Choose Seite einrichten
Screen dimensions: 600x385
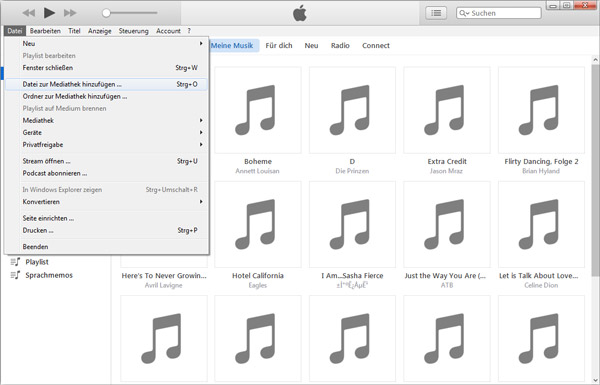click(x=107, y=219)
